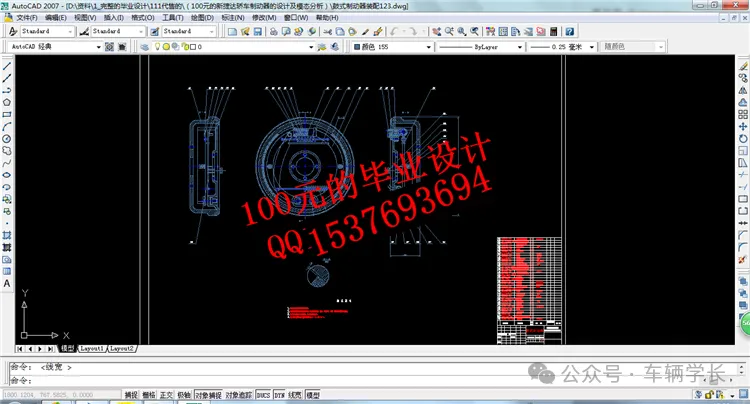Click the Zoom Previous icon
Screen dimensions: 750x404
[474, 32]
